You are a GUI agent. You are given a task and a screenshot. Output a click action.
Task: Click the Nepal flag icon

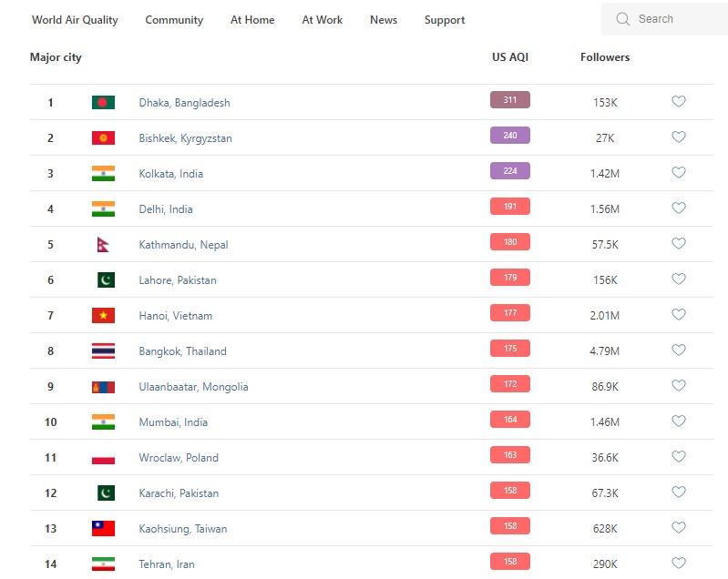pos(103,245)
